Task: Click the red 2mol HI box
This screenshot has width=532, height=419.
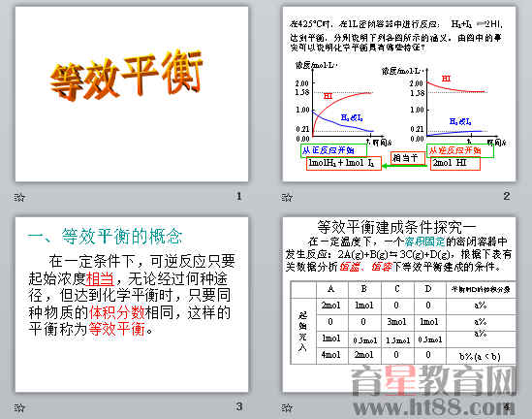Action: tap(455, 164)
